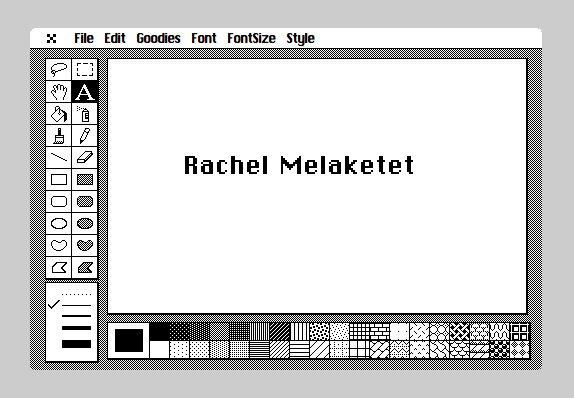Image resolution: width=574 pixels, height=398 pixels.
Task: Choose the wavy zigzag columns pattern swatch
Action: click(x=499, y=331)
